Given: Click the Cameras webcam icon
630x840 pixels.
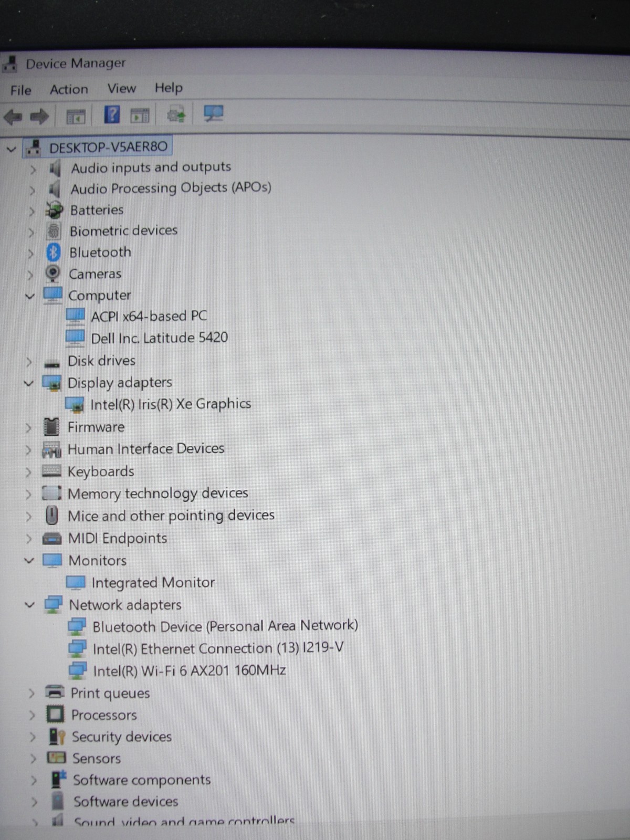Looking at the screenshot, I should pyautogui.click(x=52, y=274).
